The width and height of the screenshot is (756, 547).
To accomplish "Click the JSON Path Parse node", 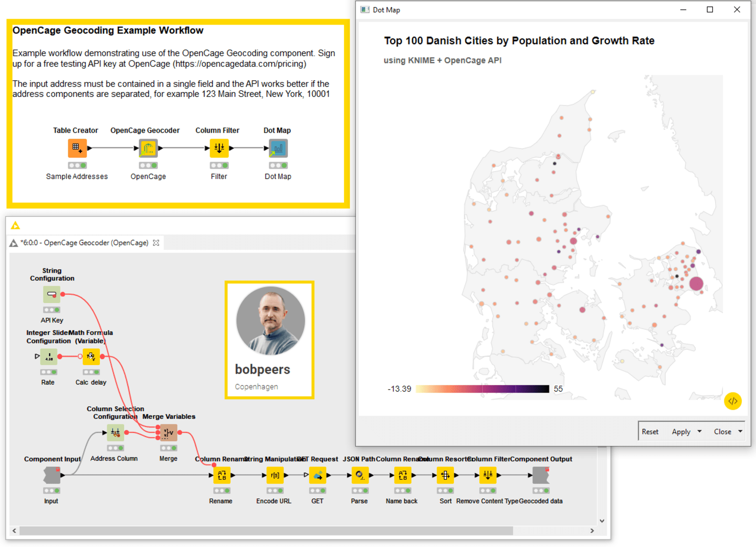I will [360, 475].
